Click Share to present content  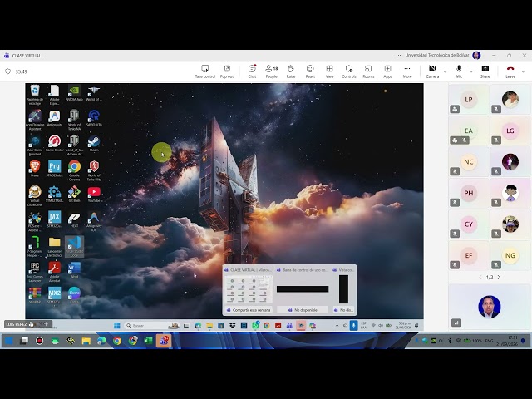(x=485, y=71)
